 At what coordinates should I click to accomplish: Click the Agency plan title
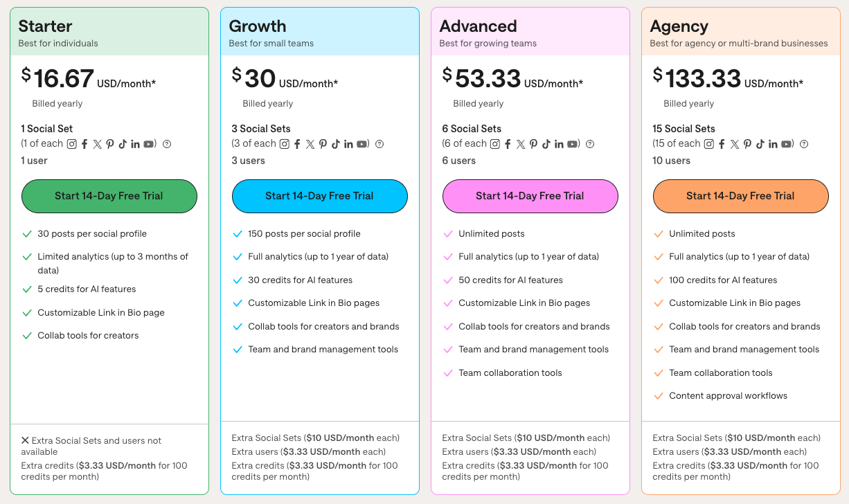(679, 26)
